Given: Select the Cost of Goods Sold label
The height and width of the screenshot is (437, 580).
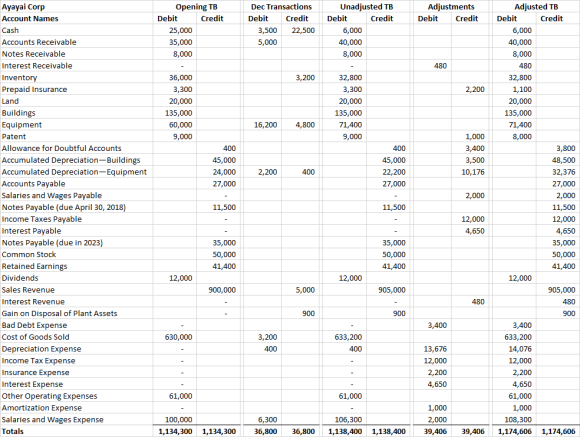Looking at the screenshot, I should (36, 337).
